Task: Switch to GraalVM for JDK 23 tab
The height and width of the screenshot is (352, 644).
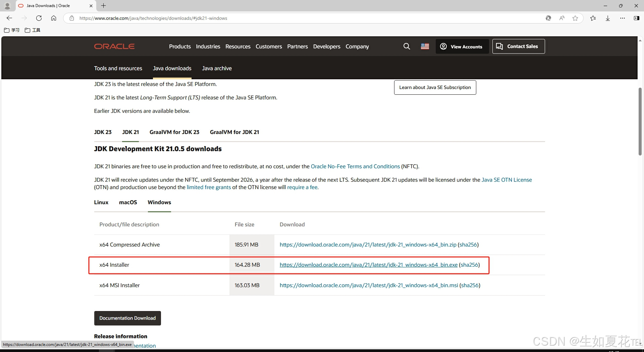Action: point(174,132)
